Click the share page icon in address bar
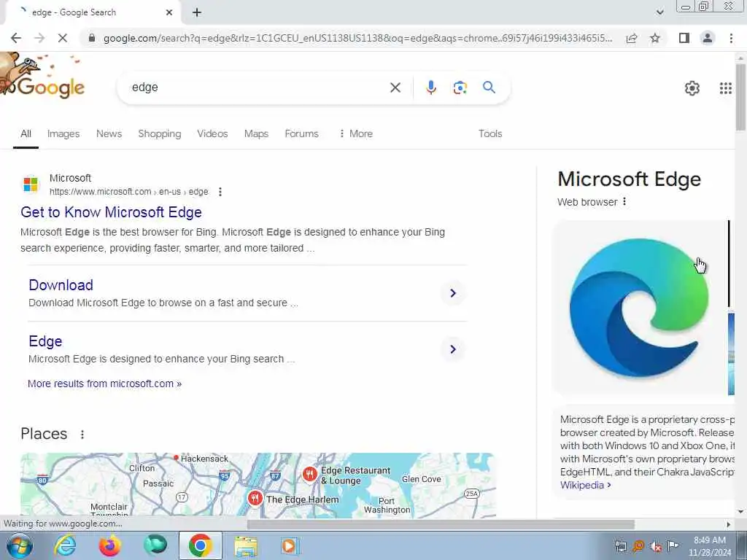This screenshot has width=747, height=560. pyautogui.click(x=632, y=38)
